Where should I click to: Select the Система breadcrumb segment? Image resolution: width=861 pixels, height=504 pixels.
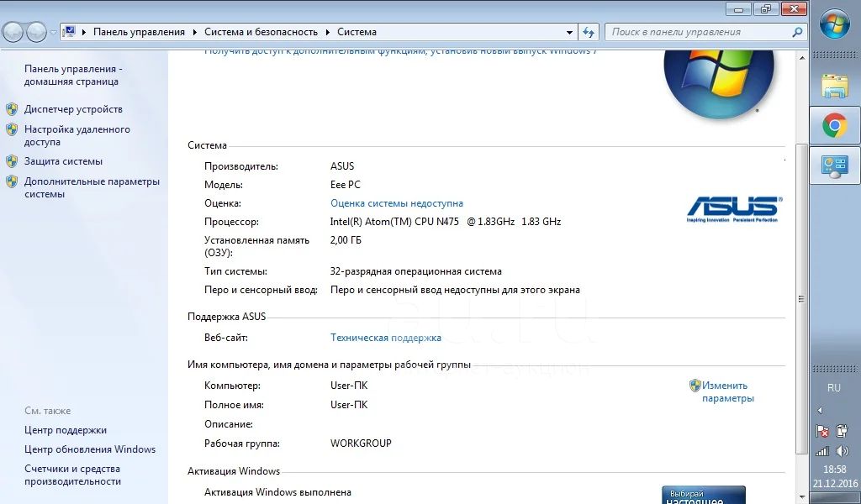(x=357, y=32)
